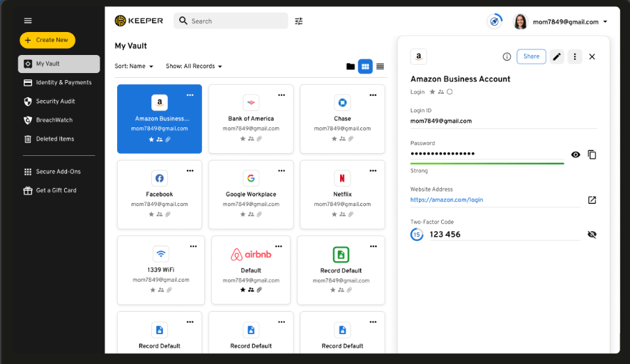The width and height of the screenshot is (630, 364).
Task: Go to My Vault
Action: [x=59, y=64]
